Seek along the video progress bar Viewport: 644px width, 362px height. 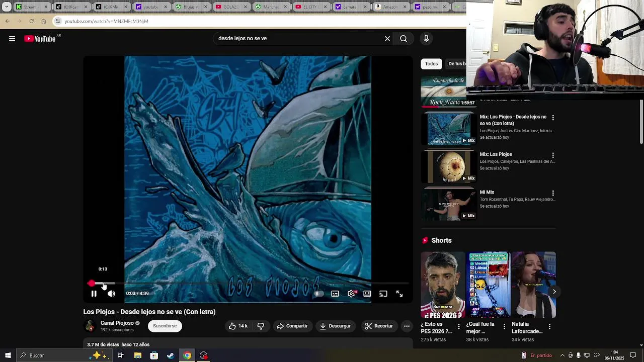point(248,284)
